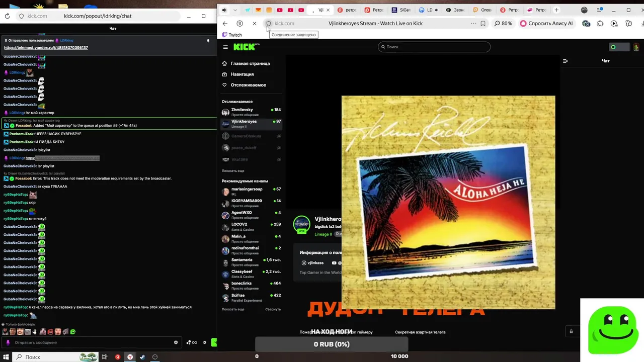Select the Vjlinkheroyes followed channel
This screenshot has height=362, width=644.
(251, 124)
